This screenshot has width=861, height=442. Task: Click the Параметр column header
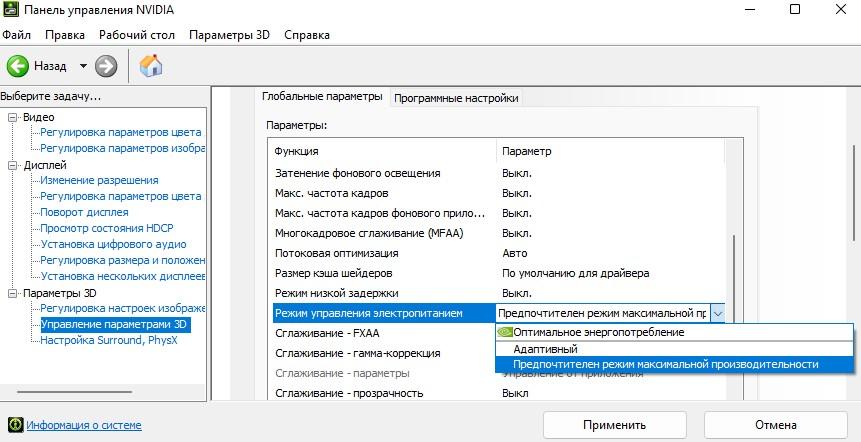click(611, 151)
